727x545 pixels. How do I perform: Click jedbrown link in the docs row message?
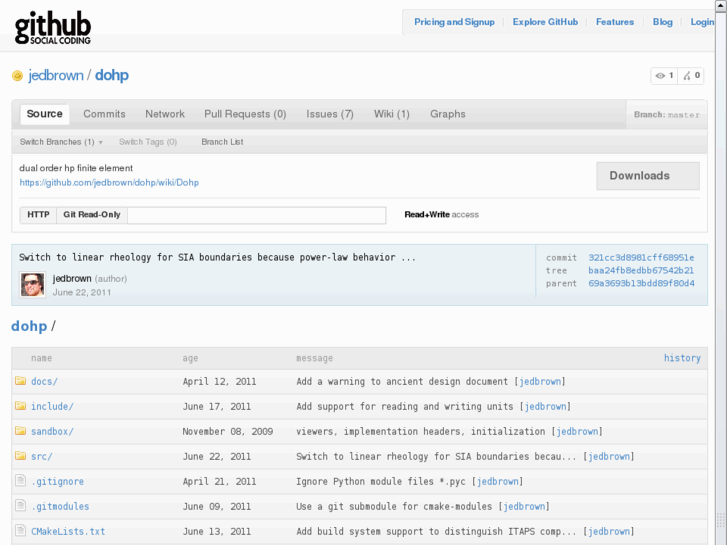coord(540,381)
